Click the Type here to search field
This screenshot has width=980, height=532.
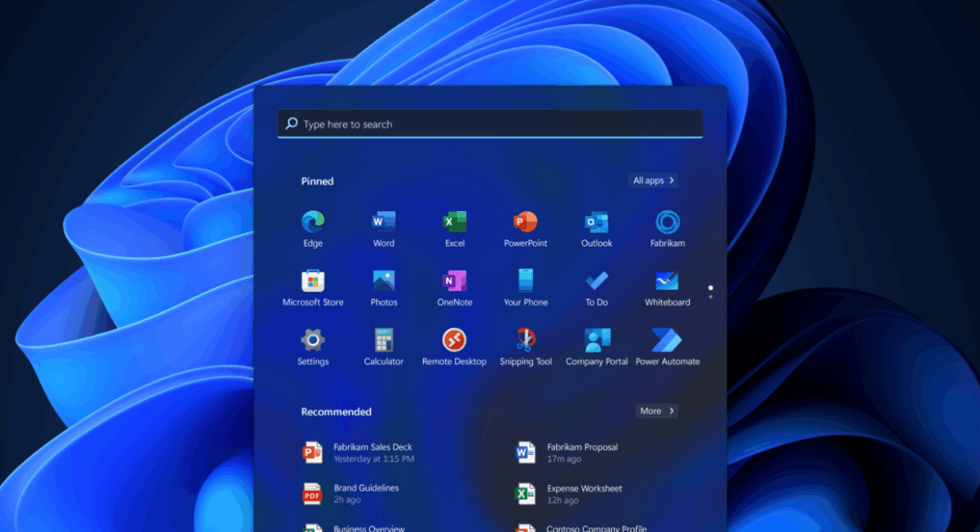(489, 124)
